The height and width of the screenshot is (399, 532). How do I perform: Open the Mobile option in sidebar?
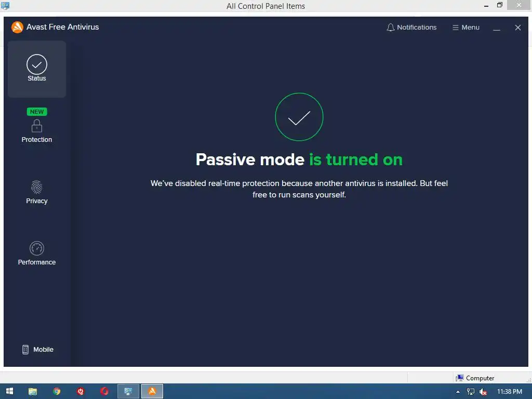pos(37,350)
